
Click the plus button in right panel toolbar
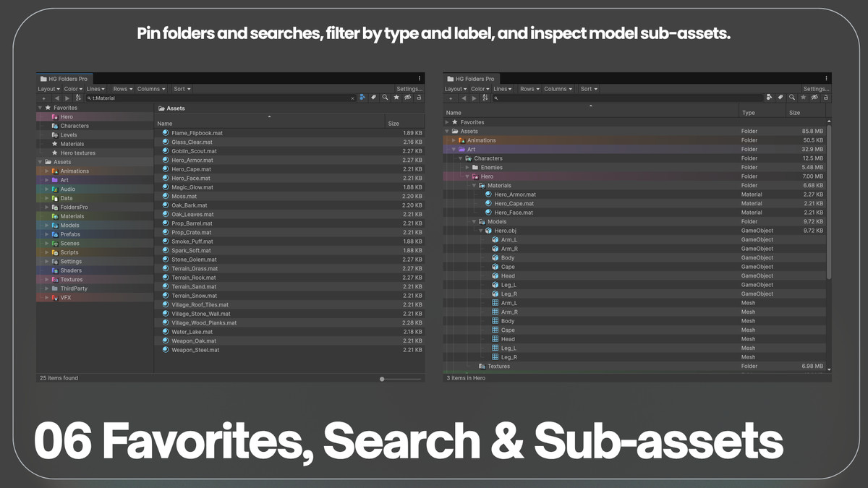450,98
